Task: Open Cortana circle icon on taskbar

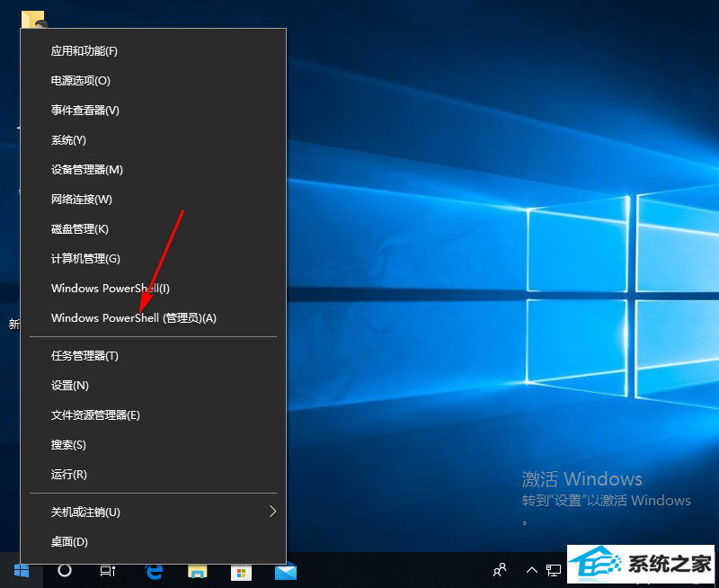Action: pyautogui.click(x=64, y=571)
